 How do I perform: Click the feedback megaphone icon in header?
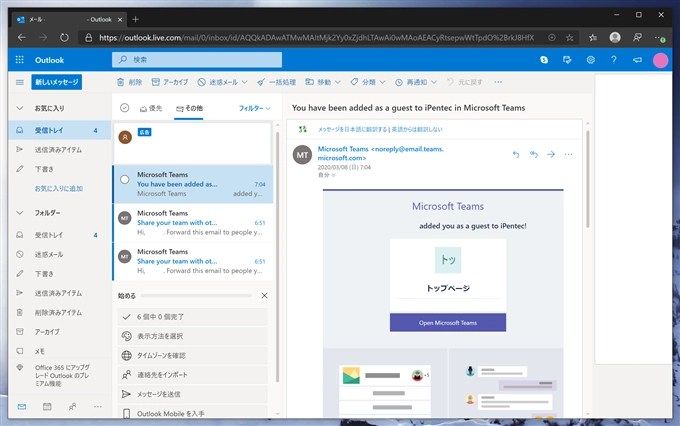tap(637, 60)
